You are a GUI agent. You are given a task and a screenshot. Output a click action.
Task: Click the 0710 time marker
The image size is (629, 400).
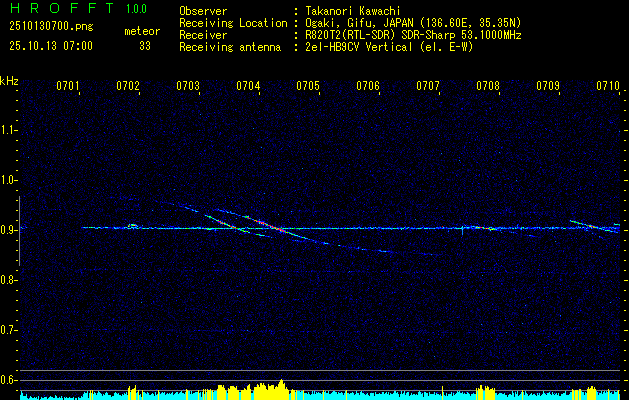point(608,86)
